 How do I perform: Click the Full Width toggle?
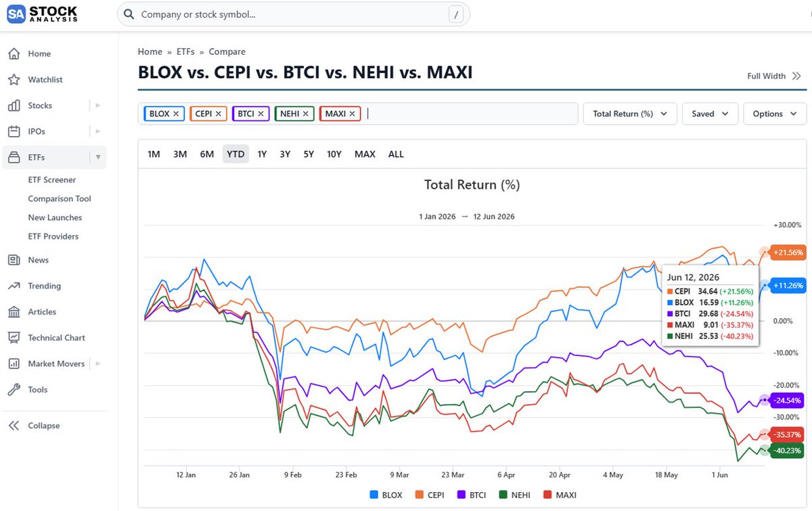point(773,76)
